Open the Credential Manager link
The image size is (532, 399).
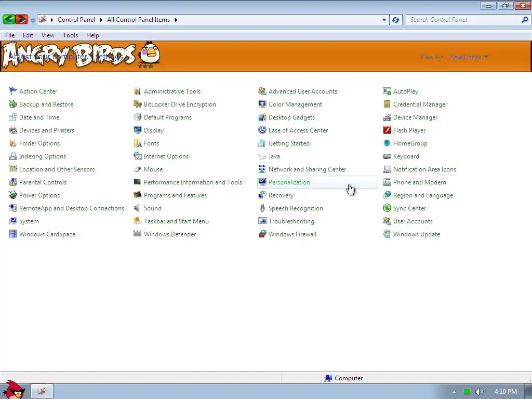click(x=420, y=104)
